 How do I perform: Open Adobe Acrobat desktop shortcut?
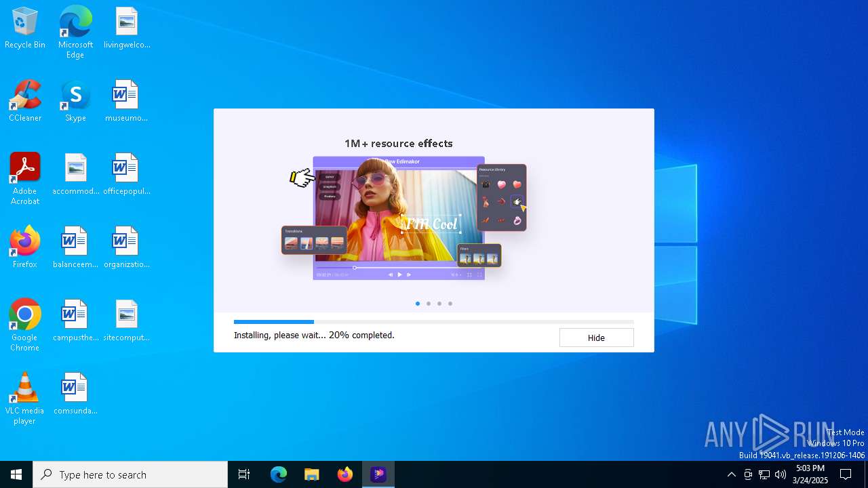pos(25,179)
